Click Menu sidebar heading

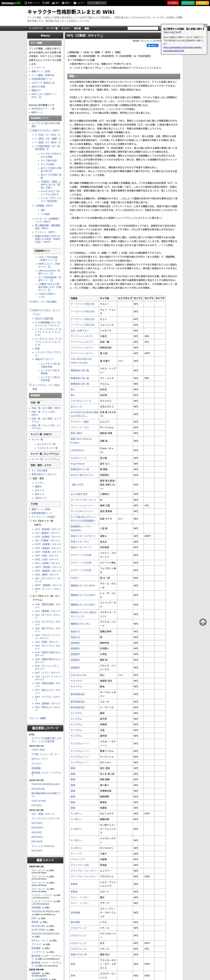pyautogui.click(x=45, y=35)
